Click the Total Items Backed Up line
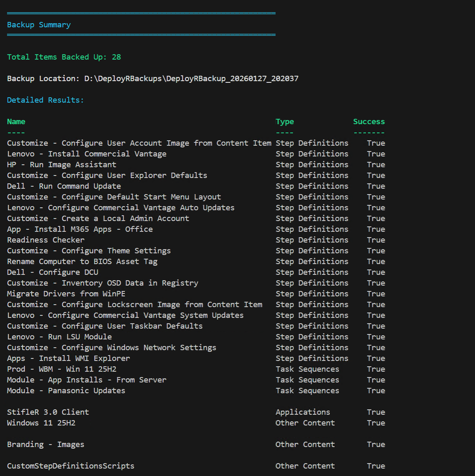475x476 pixels. click(x=64, y=57)
